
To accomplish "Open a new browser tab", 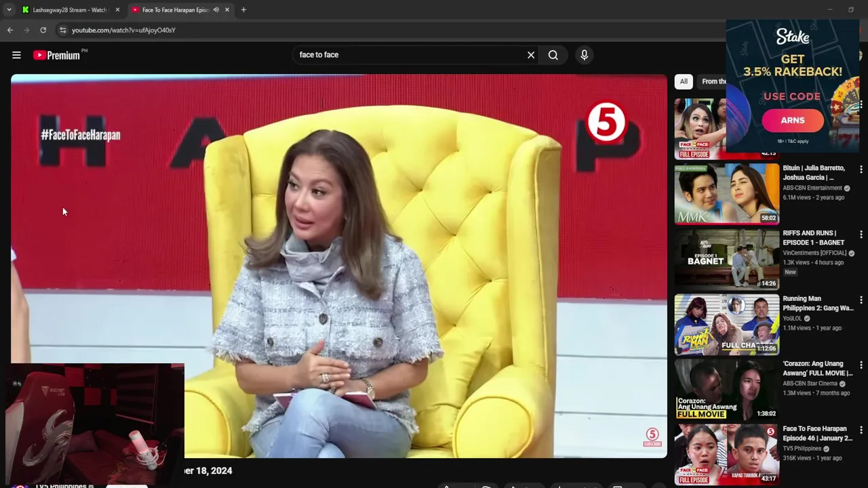I will click(x=243, y=9).
